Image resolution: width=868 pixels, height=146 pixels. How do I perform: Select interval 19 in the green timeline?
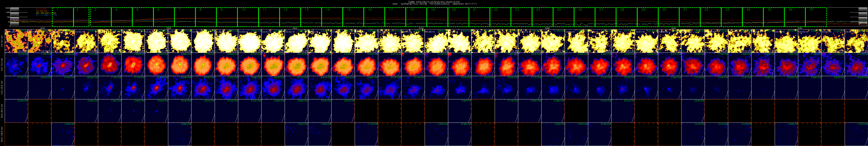pos(437,17)
